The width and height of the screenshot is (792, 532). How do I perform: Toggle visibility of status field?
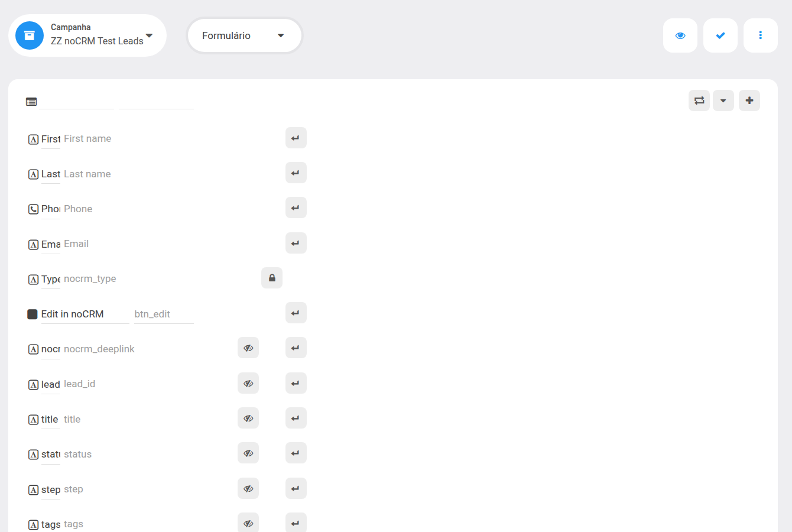pos(248,453)
